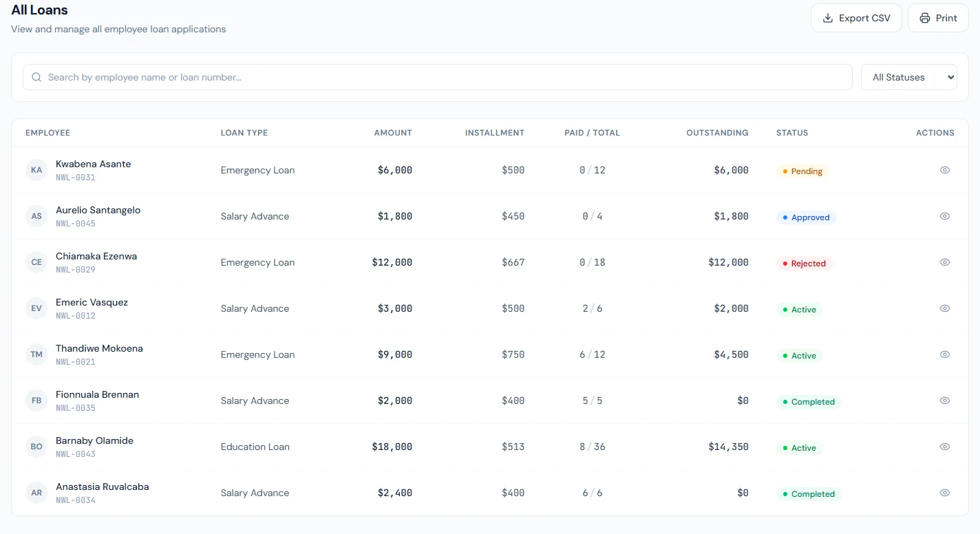Click the BO avatar for Barnaby Olamide
Viewport: 980px width, 534px height.
(36, 447)
